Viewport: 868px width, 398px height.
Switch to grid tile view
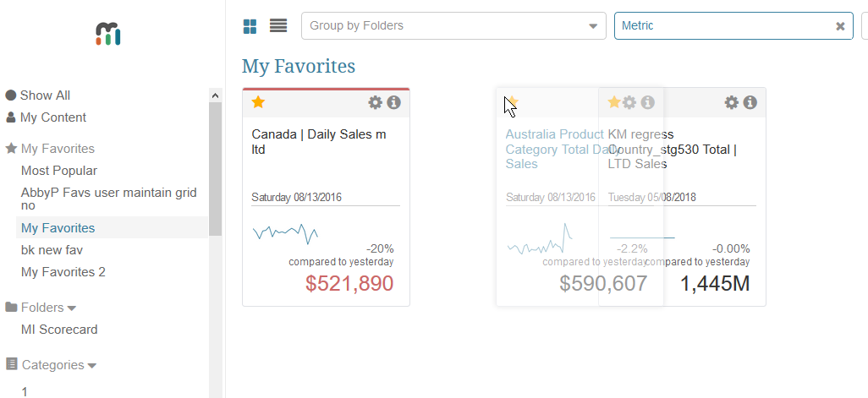pyautogui.click(x=250, y=26)
